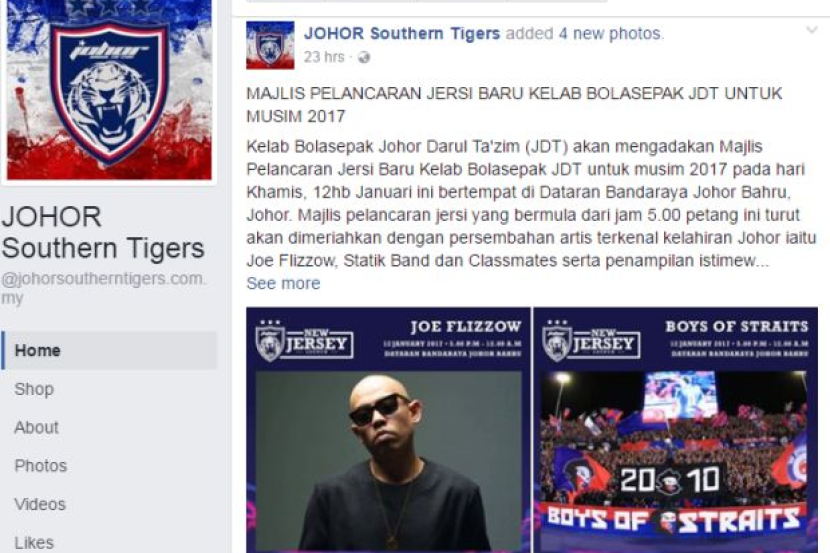This screenshot has height=553, width=830.
Task: Click the New Jersey logo on Boys of Straits poster
Action: 592,341
